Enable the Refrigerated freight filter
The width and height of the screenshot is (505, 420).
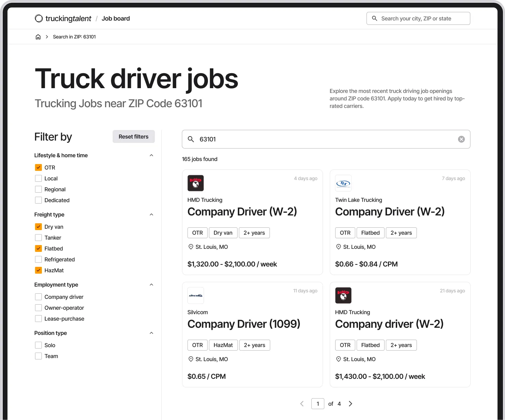click(38, 259)
